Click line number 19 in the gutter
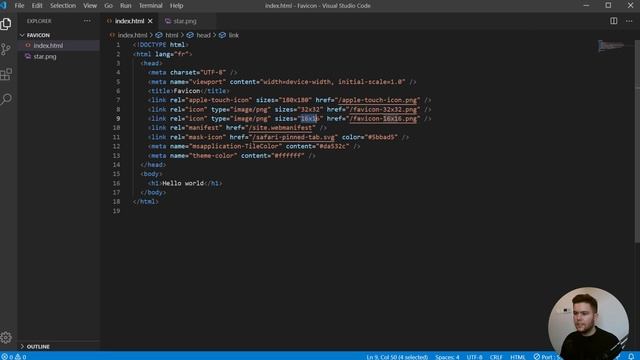640x360 pixels. (117, 211)
